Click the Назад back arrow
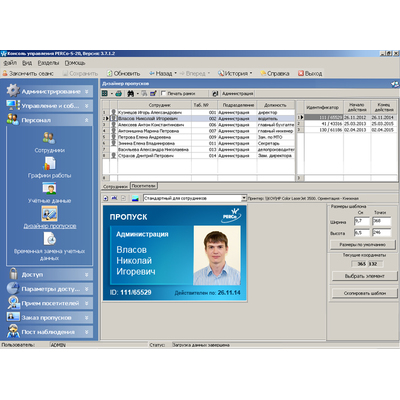The image size is (400, 400). [152, 73]
